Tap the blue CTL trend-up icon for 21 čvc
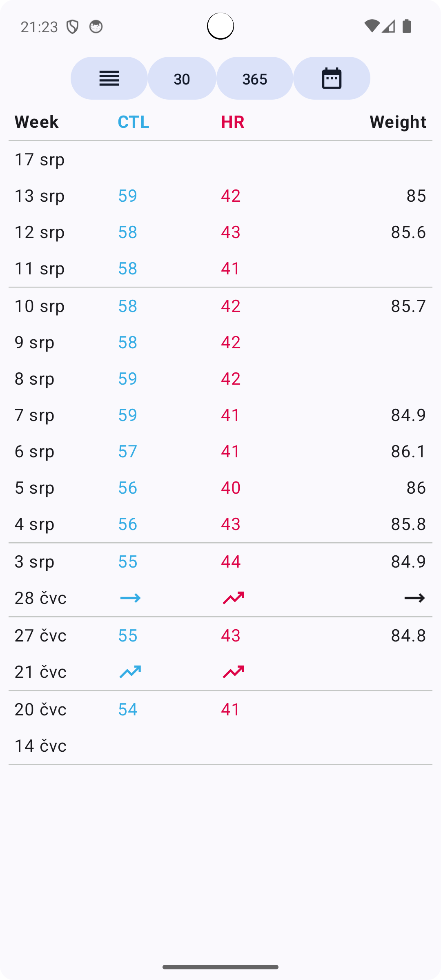 pyautogui.click(x=130, y=672)
